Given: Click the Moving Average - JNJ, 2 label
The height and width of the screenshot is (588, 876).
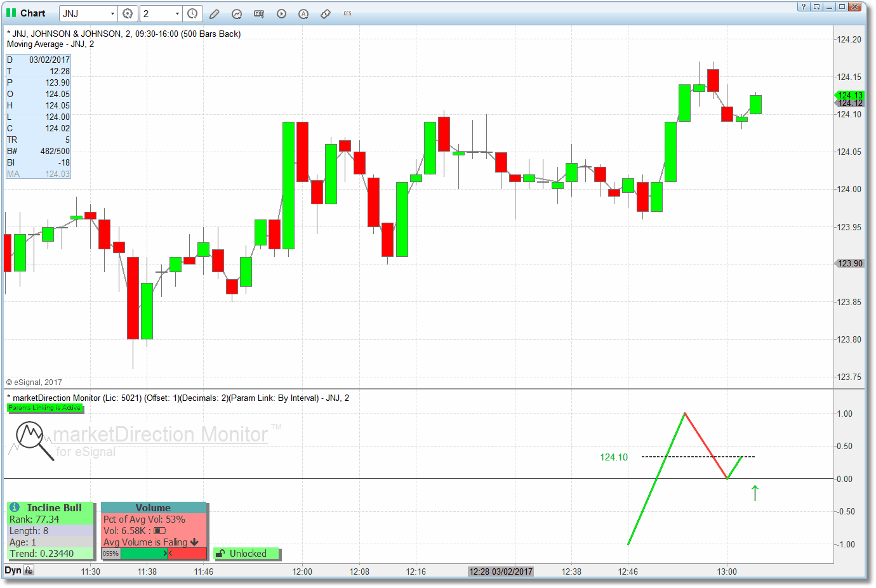Looking at the screenshot, I should coord(50,44).
